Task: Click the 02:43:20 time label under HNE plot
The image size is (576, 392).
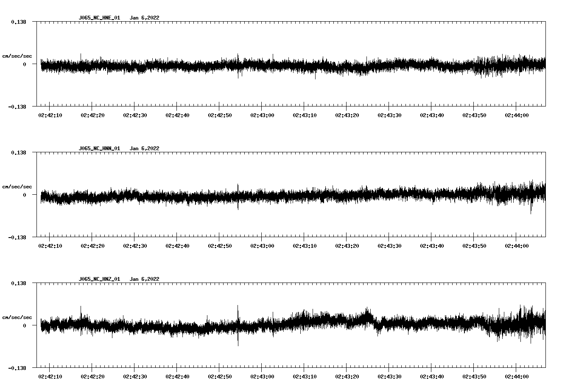Action: pyautogui.click(x=347, y=115)
